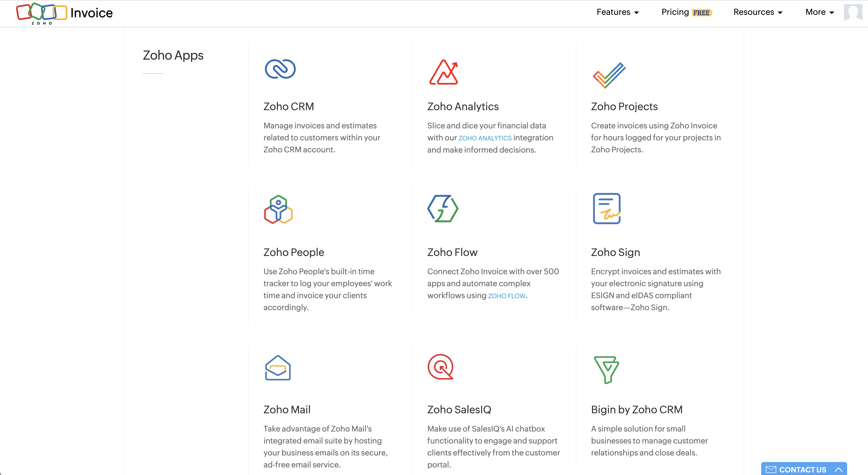Open the user profile avatar
The width and height of the screenshot is (868, 475).
[853, 12]
